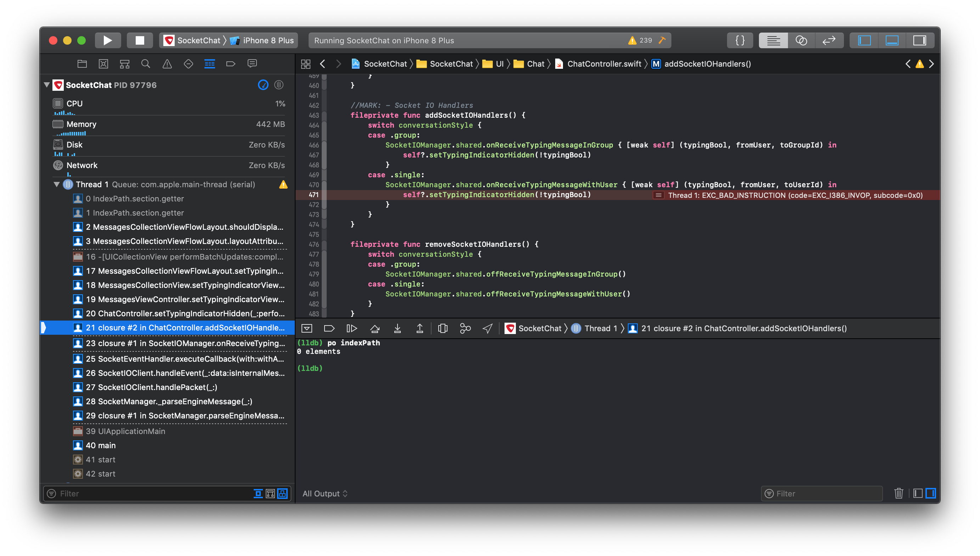The height and width of the screenshot is (556, 980).
Task: Switch to the Version editor
Action: pos(829,40)
